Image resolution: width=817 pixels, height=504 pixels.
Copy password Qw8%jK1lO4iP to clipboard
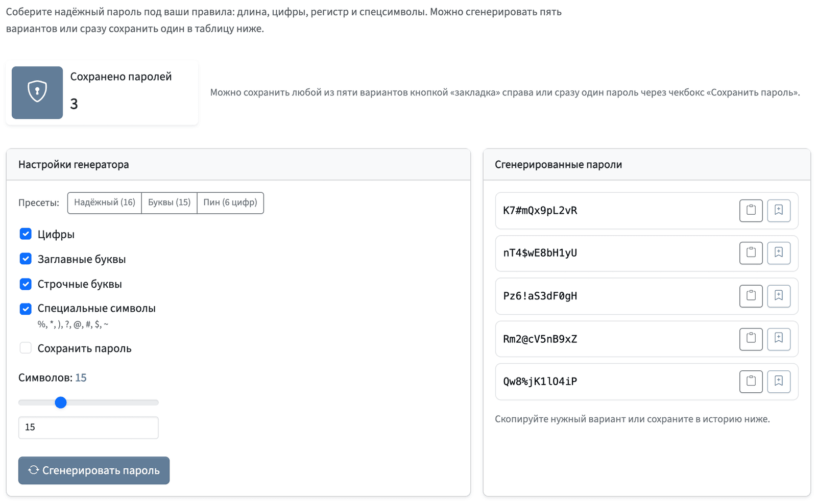pos(751,382)
